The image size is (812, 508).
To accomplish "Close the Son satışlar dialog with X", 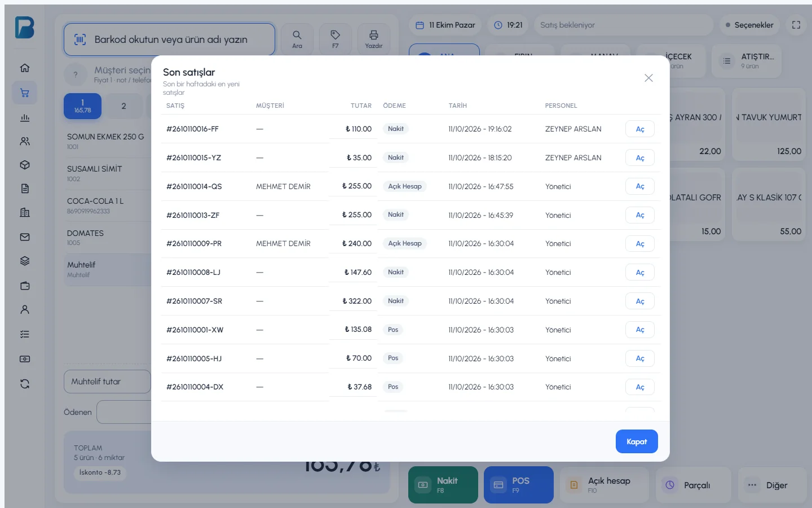I will (648, 78).
